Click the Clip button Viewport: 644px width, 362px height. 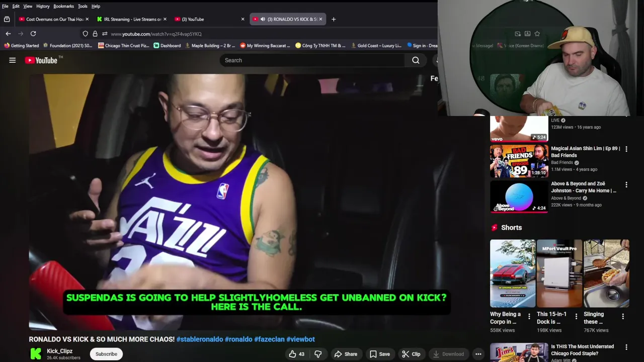click(x=411, y=354)
